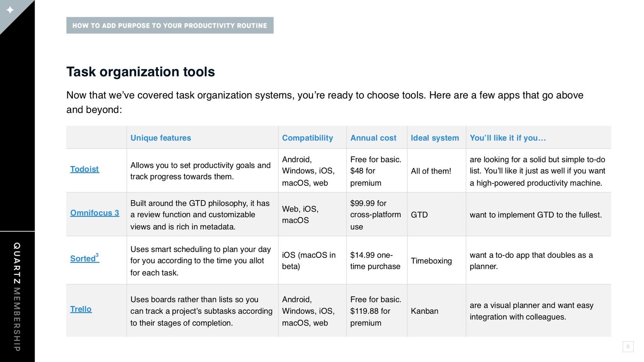Click the intro paragraph 'Now that we've covered'
644x362 pixels.
tap(325, 102)
